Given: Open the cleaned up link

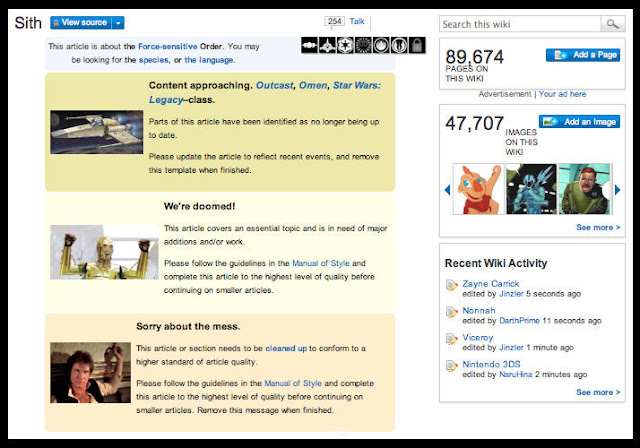Looking at the screenshot, I should pyautogui.click(x=286, y=348).
